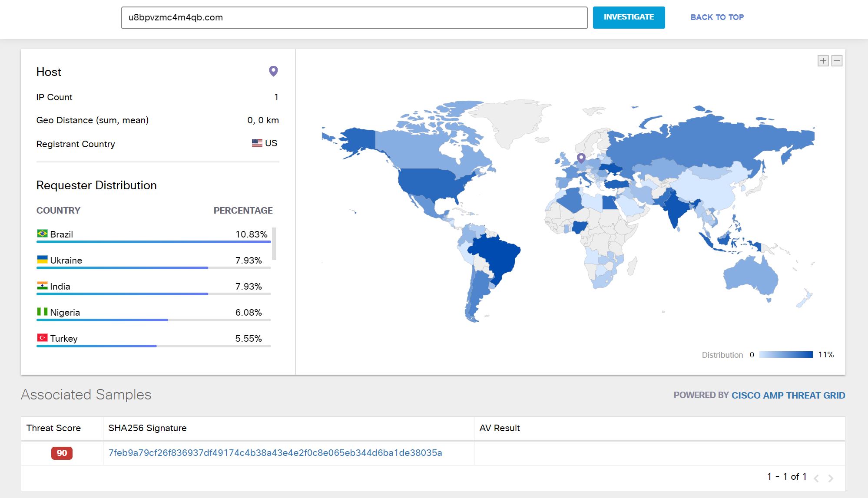
Task: Click the map zoom in plus icon
Action: click(823, 61)
